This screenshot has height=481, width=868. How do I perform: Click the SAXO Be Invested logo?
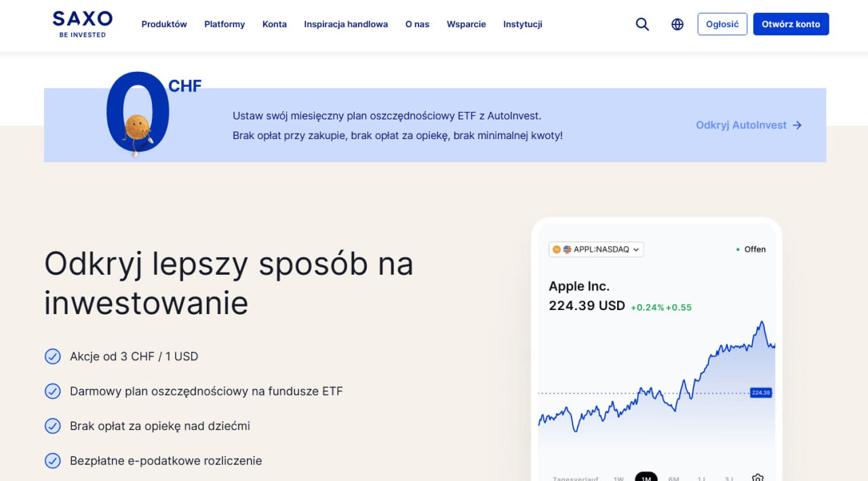[83, 24]
